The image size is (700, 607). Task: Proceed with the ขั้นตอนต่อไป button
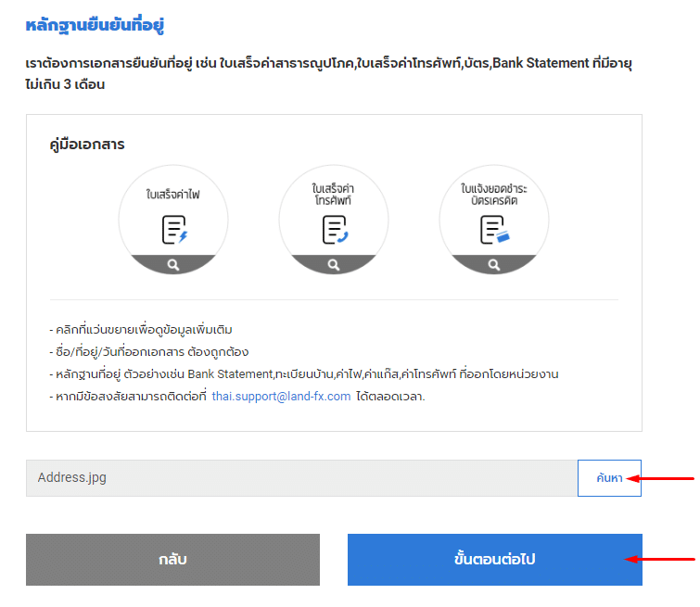click(494, 560)
